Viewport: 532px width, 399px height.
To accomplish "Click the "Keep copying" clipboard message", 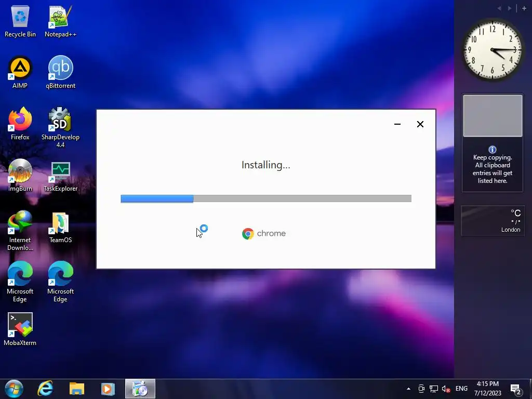I will [493, 169].
